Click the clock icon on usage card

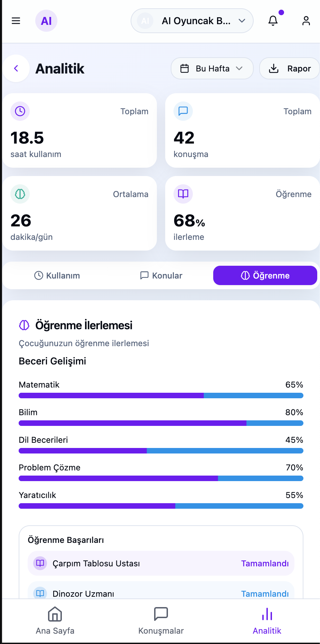coord(20,111)
